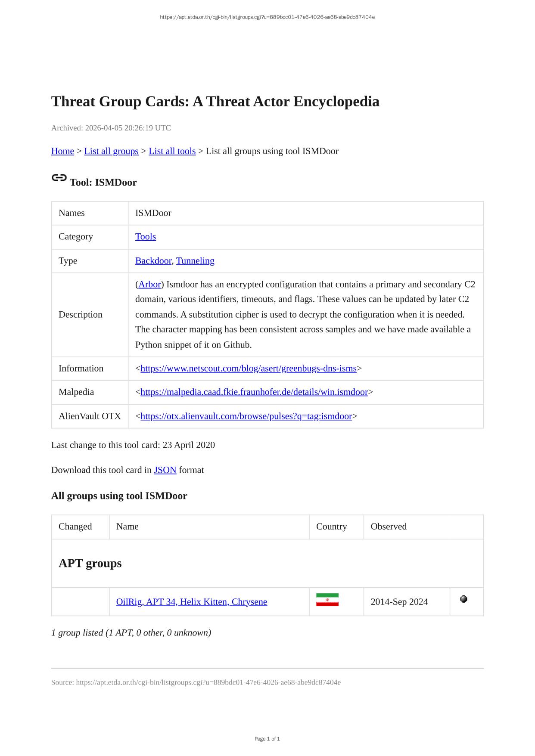Click the dark sphere icon in OilRig row
Screen dimensions: 535x756
click(463, 599)
